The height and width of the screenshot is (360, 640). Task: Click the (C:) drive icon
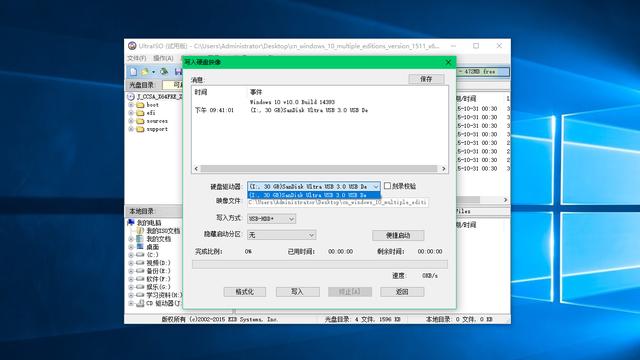point(140,255)
